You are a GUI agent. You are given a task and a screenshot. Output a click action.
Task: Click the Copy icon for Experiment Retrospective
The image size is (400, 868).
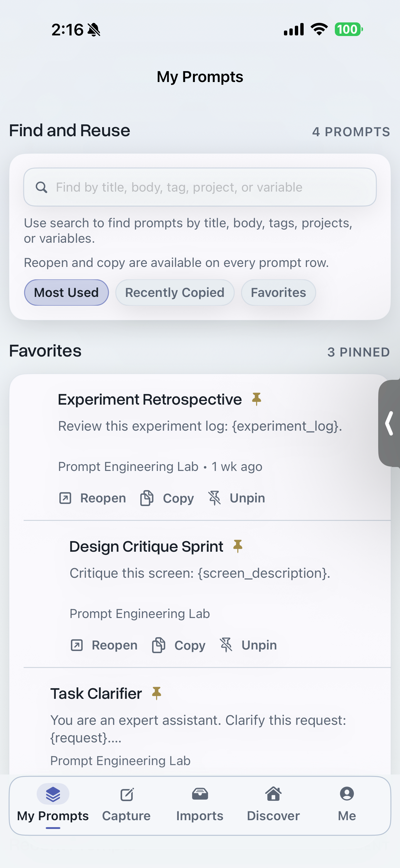(147, 498)
